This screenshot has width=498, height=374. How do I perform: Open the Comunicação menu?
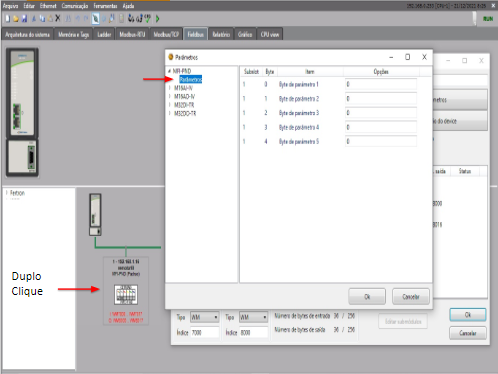pos(75,6)
